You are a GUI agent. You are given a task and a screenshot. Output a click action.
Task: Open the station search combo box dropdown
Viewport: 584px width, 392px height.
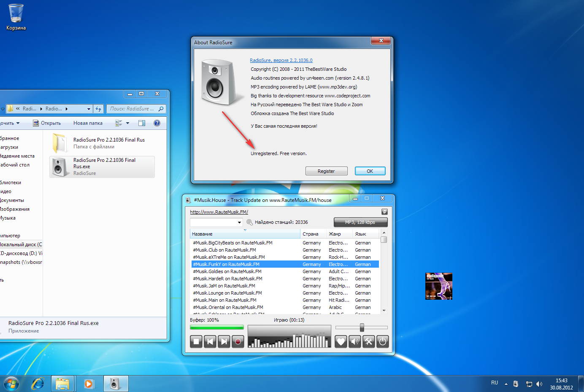(x=239, y=222)
